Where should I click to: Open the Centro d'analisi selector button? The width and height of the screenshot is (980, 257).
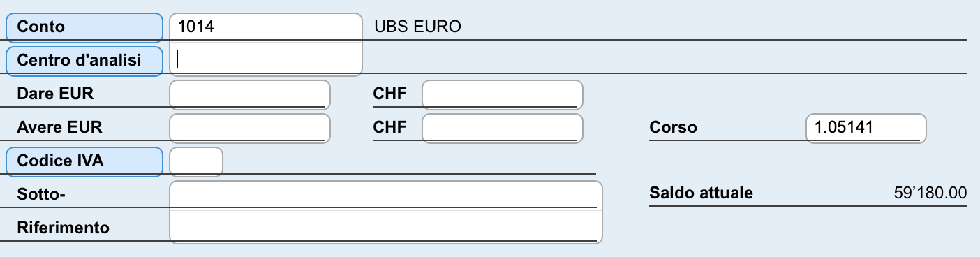click(84, 61)
